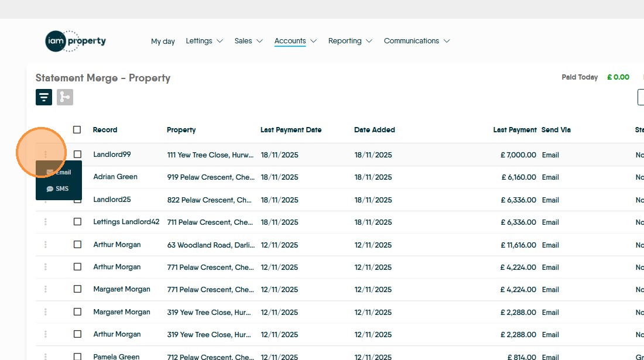Choose Email from the row popup menu
Screen dimensions: 644x360
[x=59, y=172]
